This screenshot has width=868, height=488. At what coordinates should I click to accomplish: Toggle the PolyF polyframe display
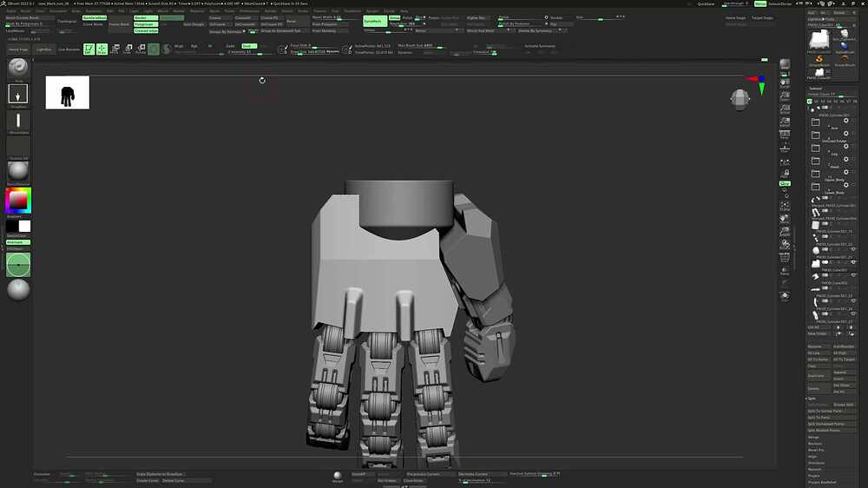pos(785,258)
